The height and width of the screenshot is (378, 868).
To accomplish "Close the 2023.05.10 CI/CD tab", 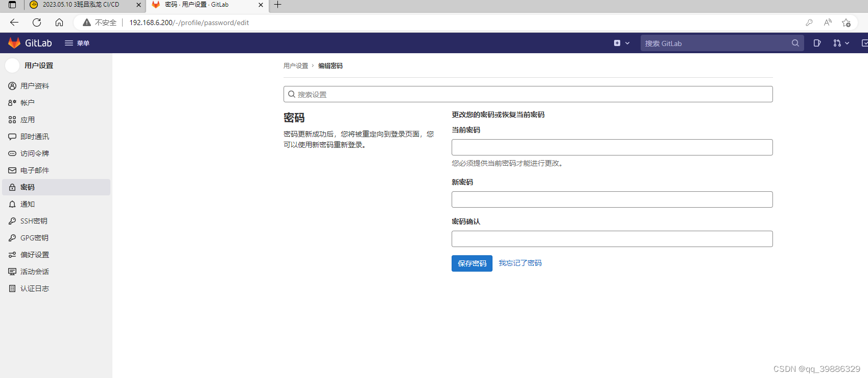I will coord(138,5).
